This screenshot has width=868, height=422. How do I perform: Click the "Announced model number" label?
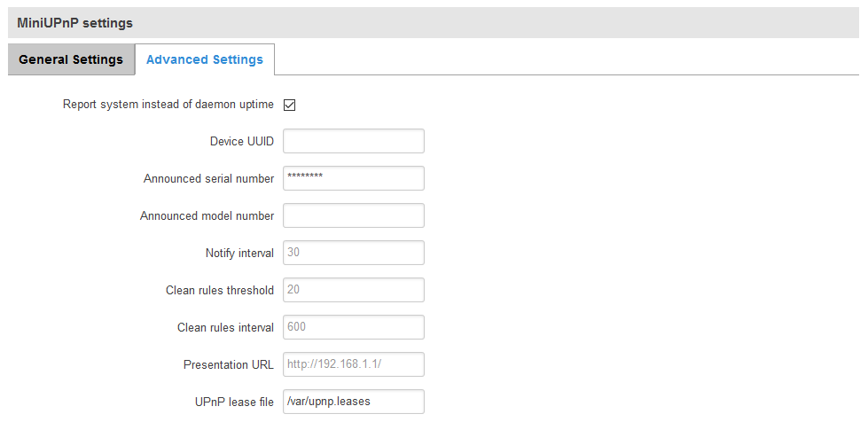(x=207, y=216)
